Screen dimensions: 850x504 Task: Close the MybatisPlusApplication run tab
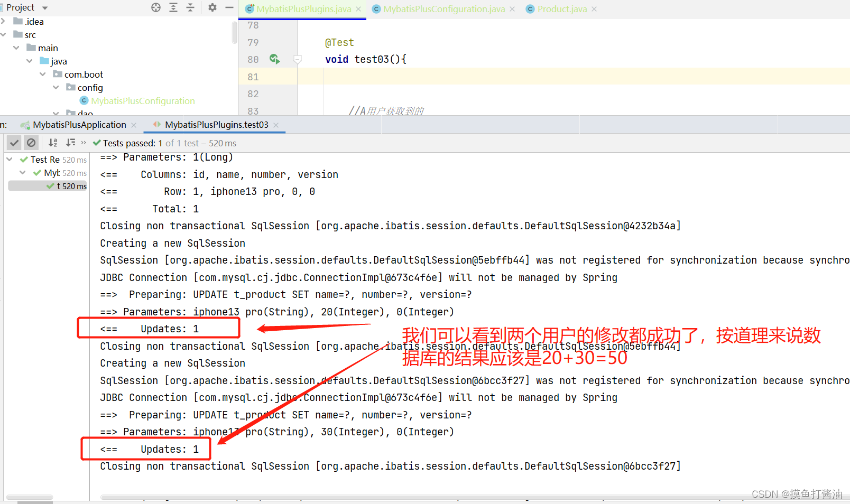(134, 125)
